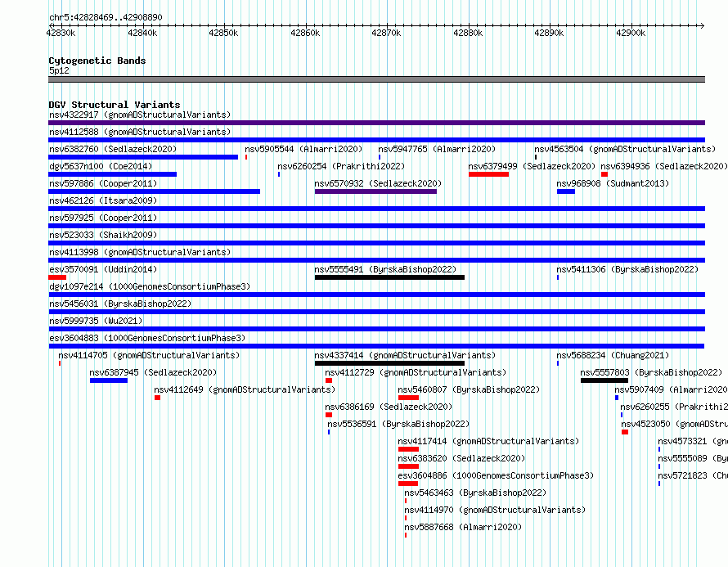Image resolution: width=728 pixels, height=567 pixels.
Task: Click nsv5463463 (ByrskaBishop2022) label
Action: [475, 493]
